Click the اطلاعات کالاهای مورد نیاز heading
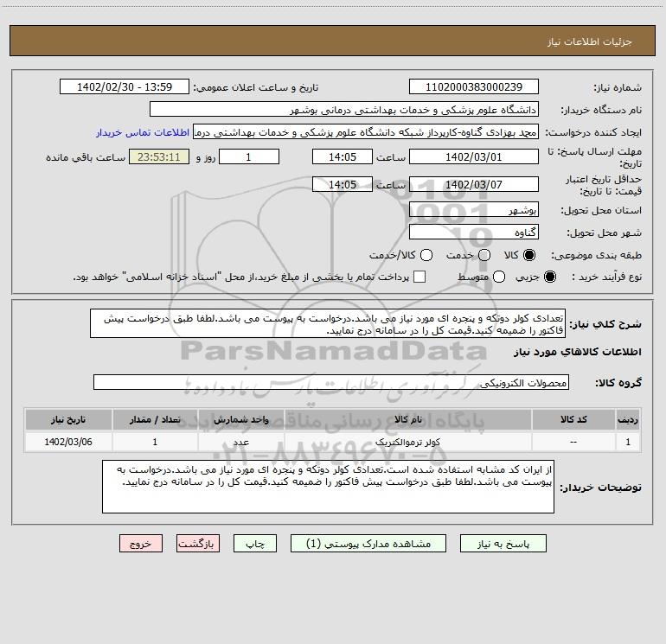Screen dimensions: 666x644 pyautogui.click(x=578, y=352)
